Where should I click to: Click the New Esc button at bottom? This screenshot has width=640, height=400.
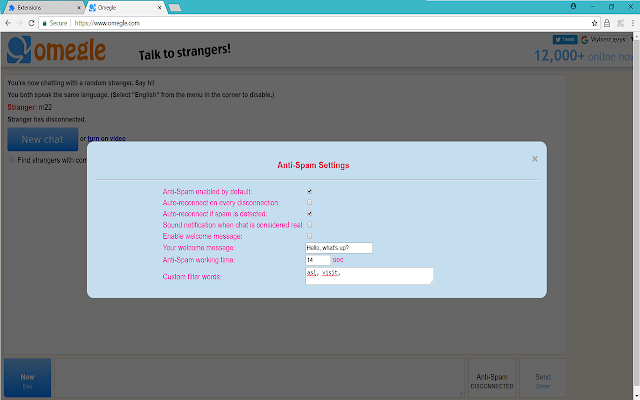[x=27, y=378]
